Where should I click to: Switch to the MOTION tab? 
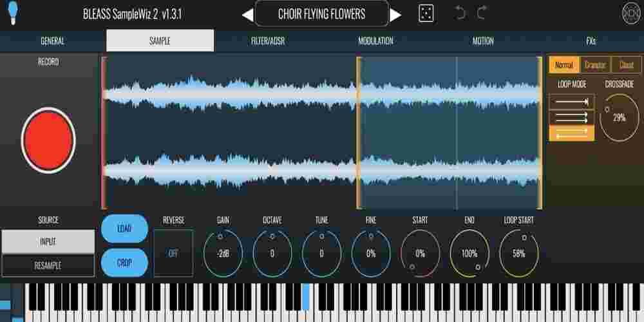(x=483, y=41)
